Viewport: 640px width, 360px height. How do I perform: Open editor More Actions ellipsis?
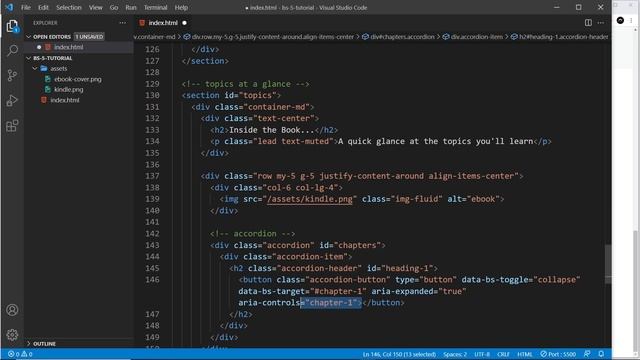click(x=601, y=23)
